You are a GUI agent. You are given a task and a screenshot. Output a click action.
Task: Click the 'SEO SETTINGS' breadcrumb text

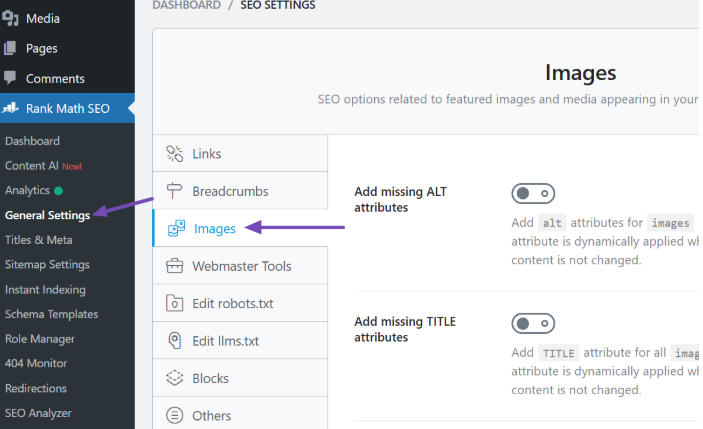[278, 5]
